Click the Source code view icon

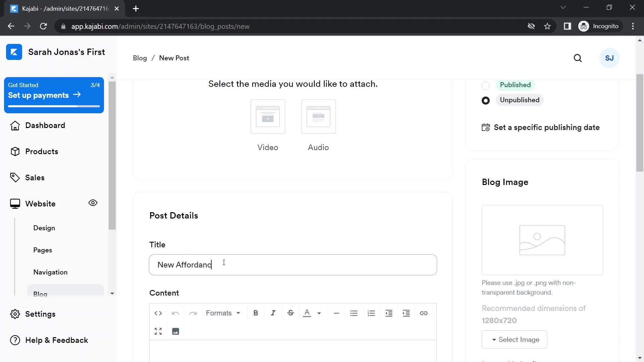click(158, 313)
